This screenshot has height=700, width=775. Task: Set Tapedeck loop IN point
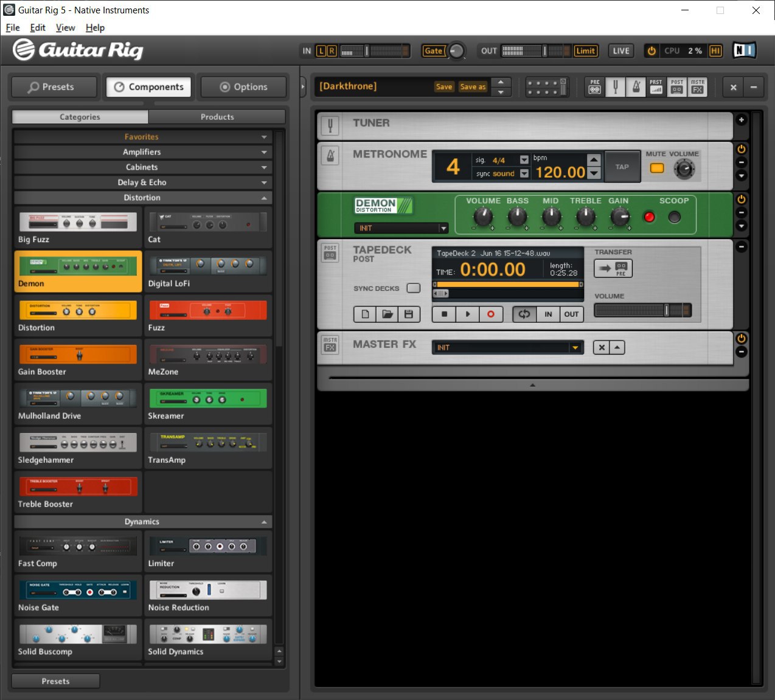pyautogui.click(x=548, y=314)
